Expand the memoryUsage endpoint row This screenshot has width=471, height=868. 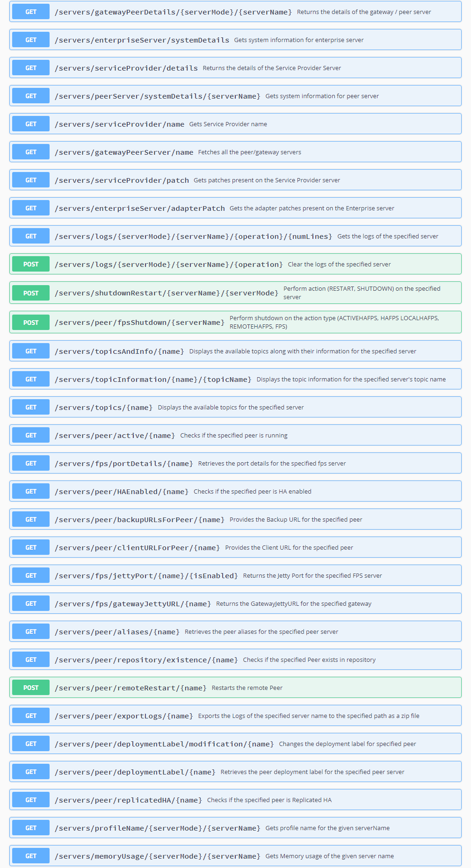coord(157,856)
